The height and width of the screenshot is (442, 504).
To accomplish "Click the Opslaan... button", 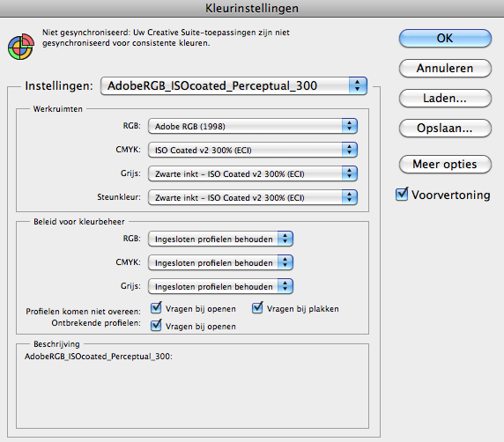I will pos(445,129).
